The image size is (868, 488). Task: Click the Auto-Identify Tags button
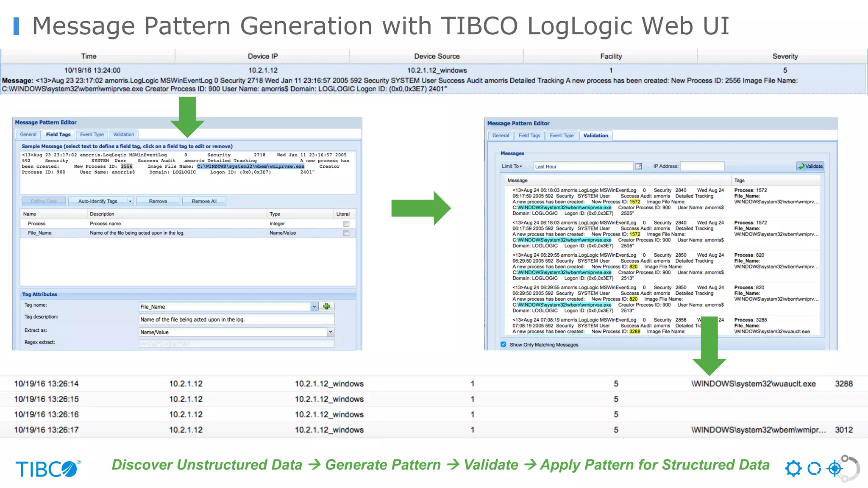tap(97, 201)
